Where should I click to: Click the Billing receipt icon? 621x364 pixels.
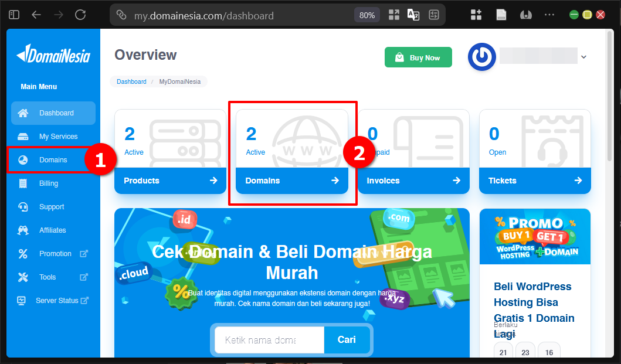23,183
